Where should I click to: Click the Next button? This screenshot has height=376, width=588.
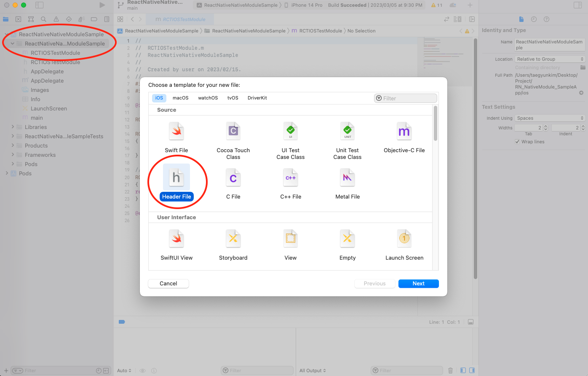coord(419,284)
